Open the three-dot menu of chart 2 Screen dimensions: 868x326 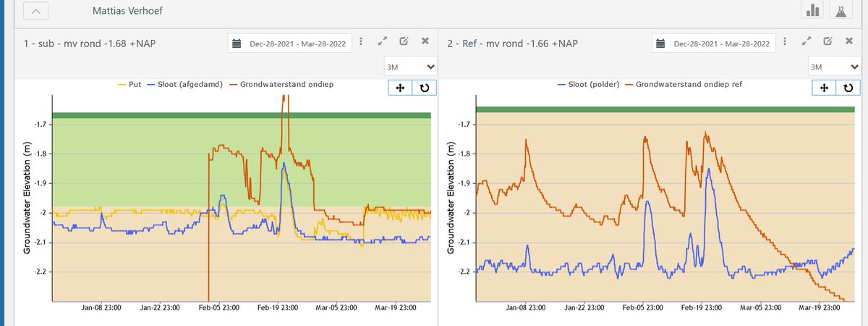(786, 42)
